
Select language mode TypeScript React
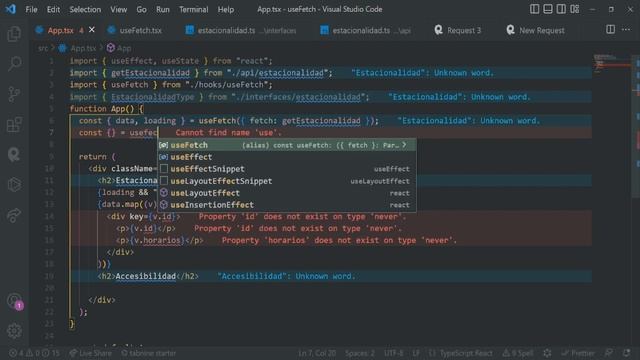[461, 353]
